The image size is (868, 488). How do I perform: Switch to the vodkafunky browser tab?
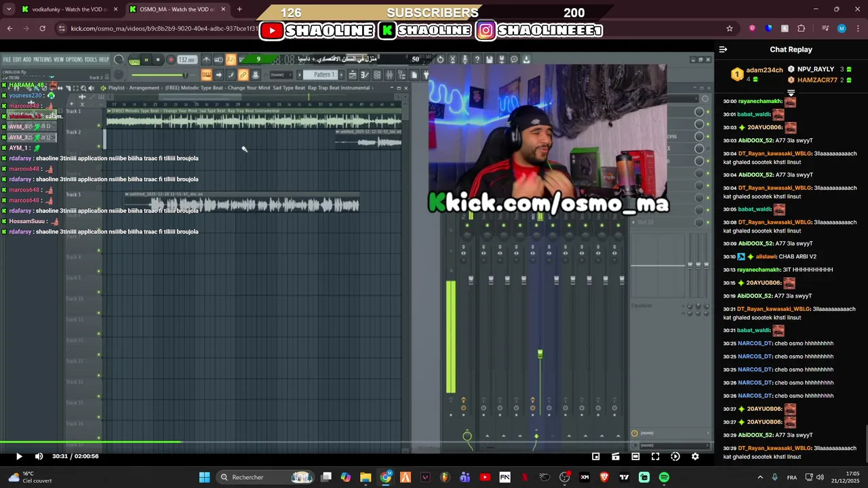point(69,9)
